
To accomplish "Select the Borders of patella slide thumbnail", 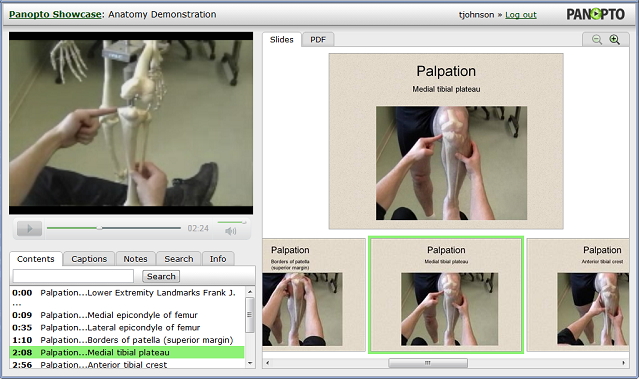I will click(x=314, y=295).
